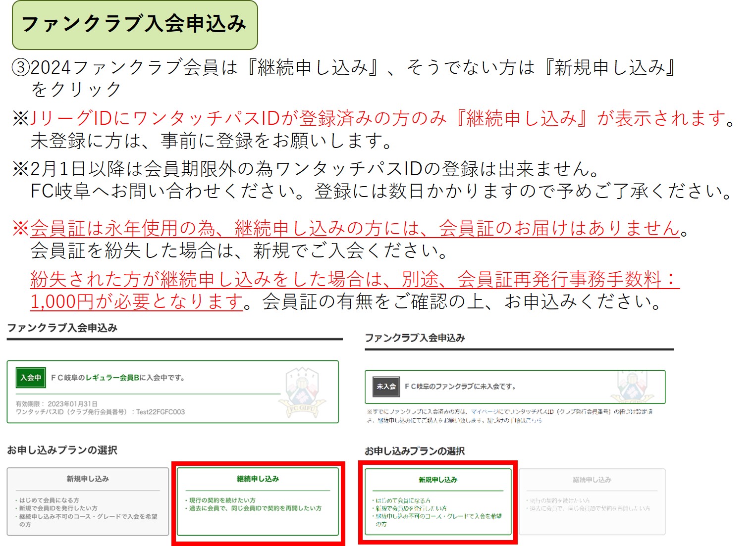
Task: Click underlined 1,000円が必要となります text
Action: click(137, 301)
